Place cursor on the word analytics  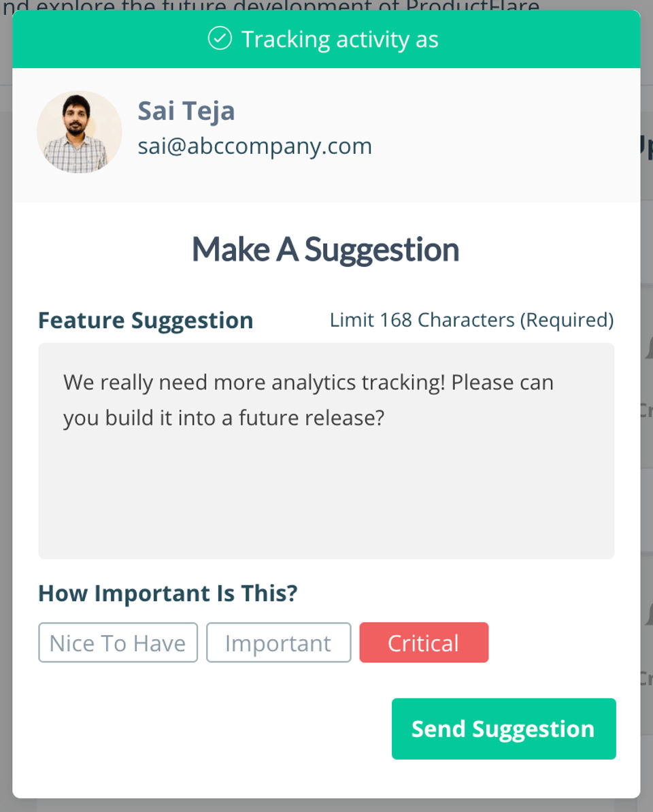(314, 383)
